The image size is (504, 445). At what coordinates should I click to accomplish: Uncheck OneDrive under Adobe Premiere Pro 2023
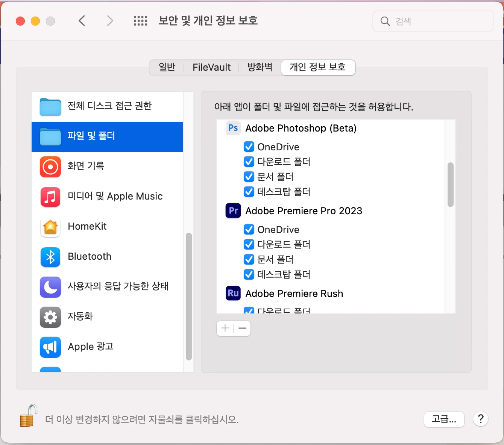[249, 229]
